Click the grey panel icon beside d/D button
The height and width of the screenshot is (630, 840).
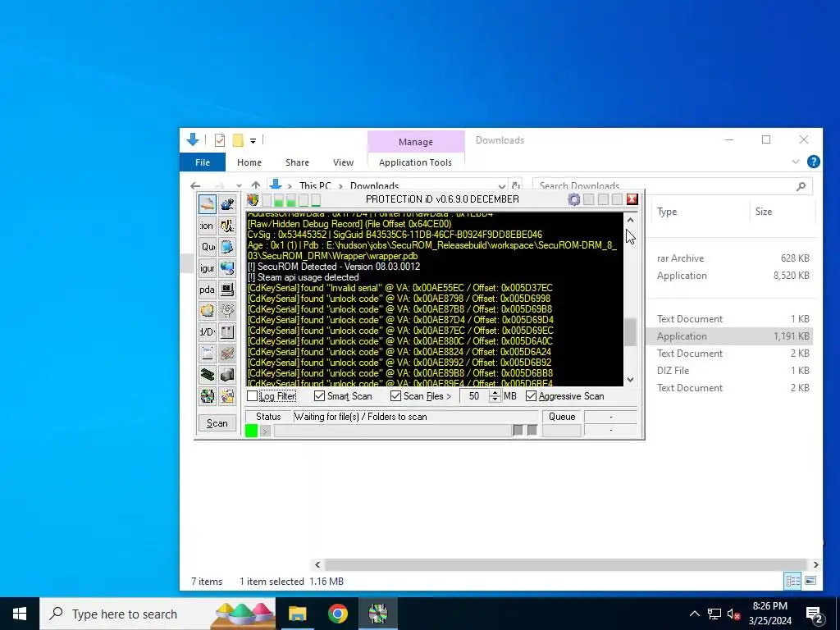pos(227,332)
